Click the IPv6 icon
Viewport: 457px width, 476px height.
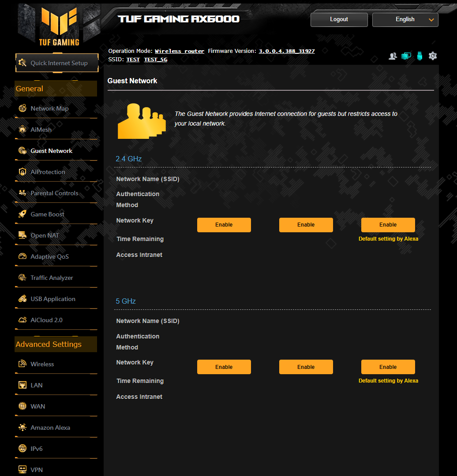(22, 448)
